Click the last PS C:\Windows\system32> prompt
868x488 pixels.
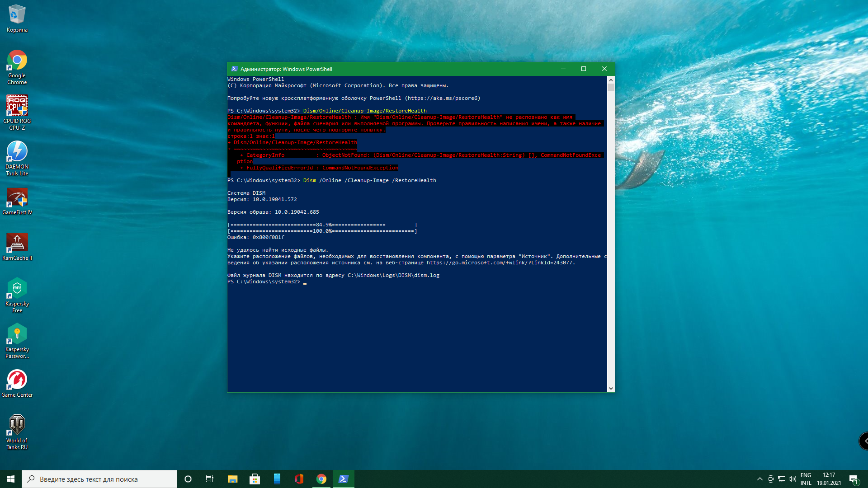click(264, 282)
